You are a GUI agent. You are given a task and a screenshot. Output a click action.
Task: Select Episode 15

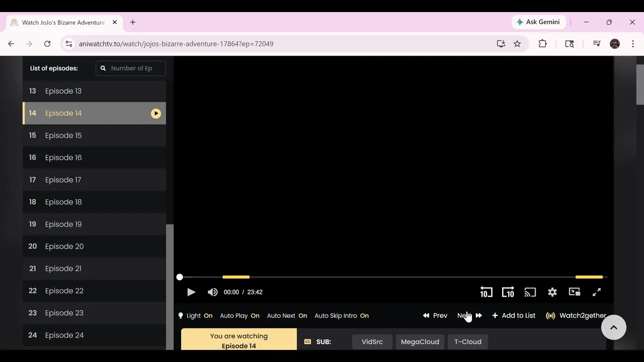(x=94, y=135)
